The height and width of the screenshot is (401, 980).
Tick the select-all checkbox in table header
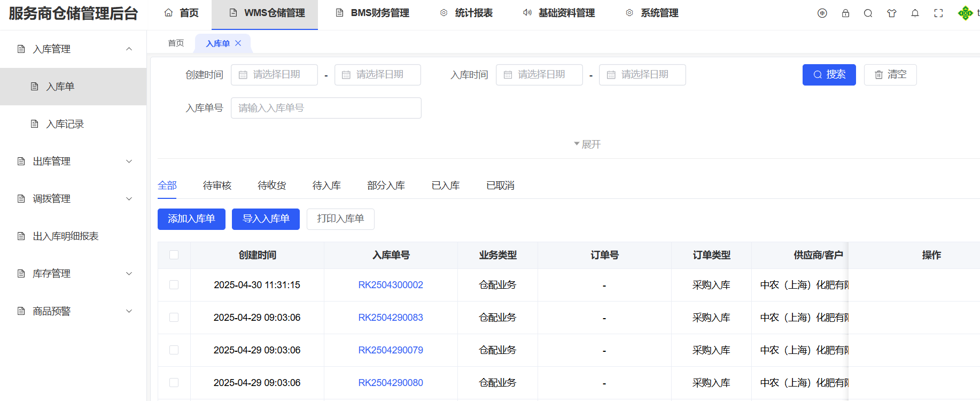[x=174, y=255]
